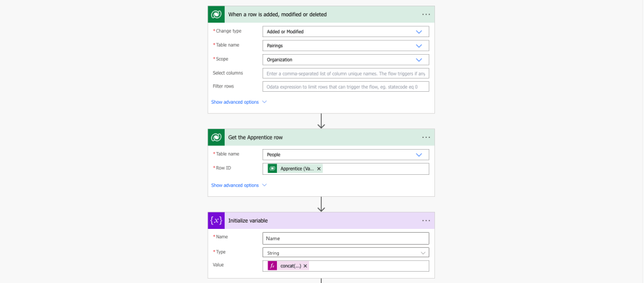Show advanced options on the trigger card
Image resolution: width=644 pixels, height=283 pixels.
coord(239,102)
